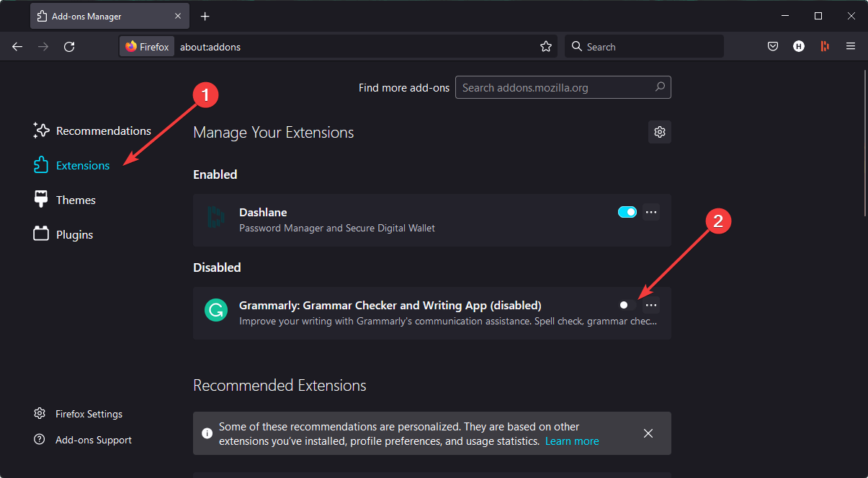Open a new tab with the plus button
Screen dimensions: 868x478
[x=205, y=16]
